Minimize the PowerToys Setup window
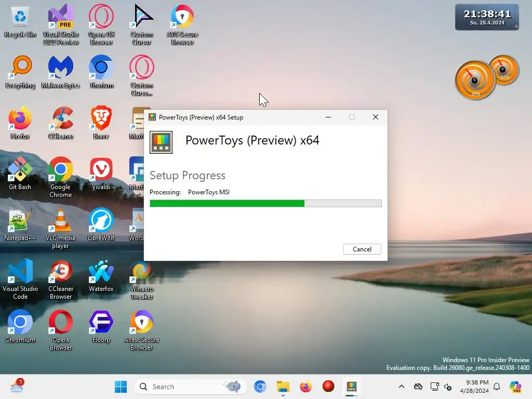532x399 pixels. pyautogui.click(x=328, y=117)
